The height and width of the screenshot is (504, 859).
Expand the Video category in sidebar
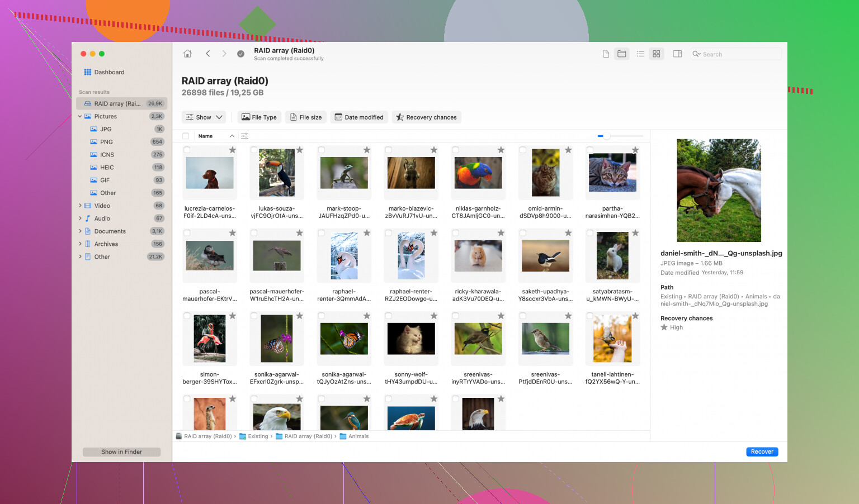coord(80,206)
